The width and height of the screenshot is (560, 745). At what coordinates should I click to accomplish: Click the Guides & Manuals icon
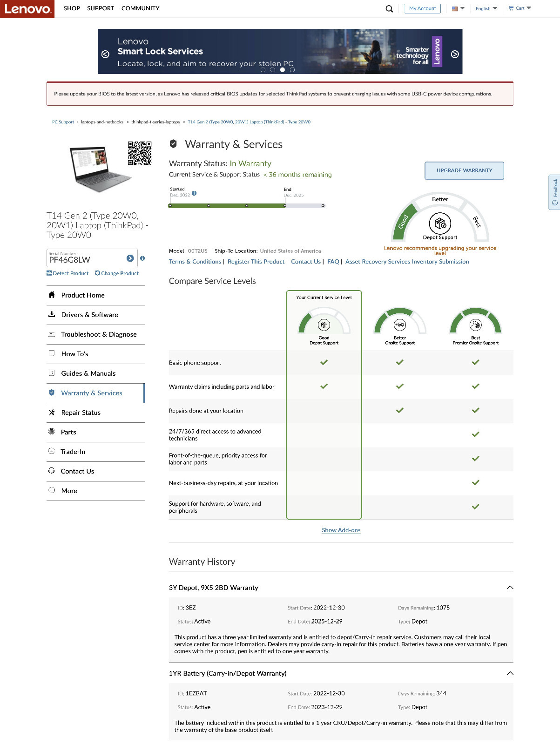52,373
